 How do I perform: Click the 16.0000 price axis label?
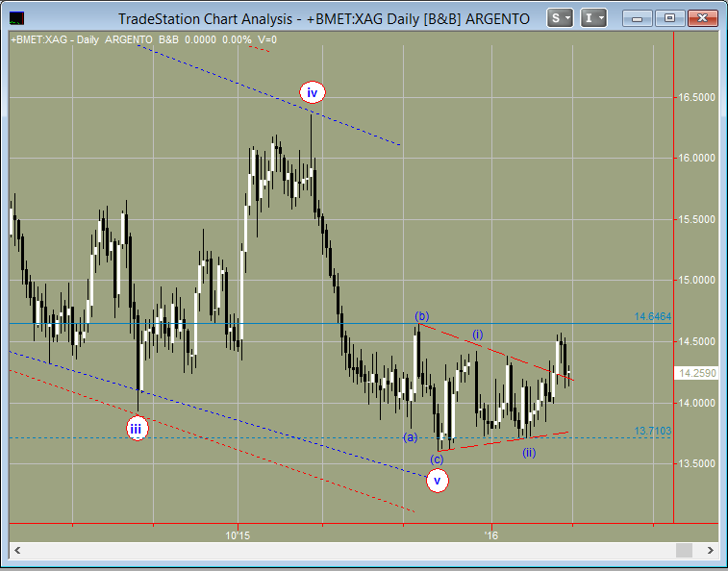click(696, 159)
